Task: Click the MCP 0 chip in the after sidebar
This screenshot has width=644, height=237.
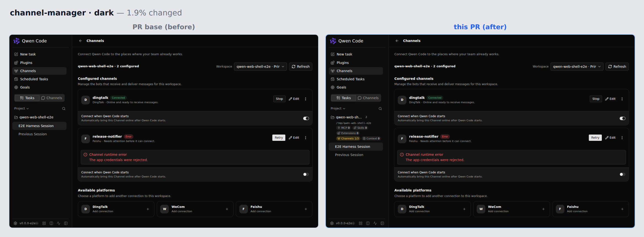Action: (x=344, y=128)
